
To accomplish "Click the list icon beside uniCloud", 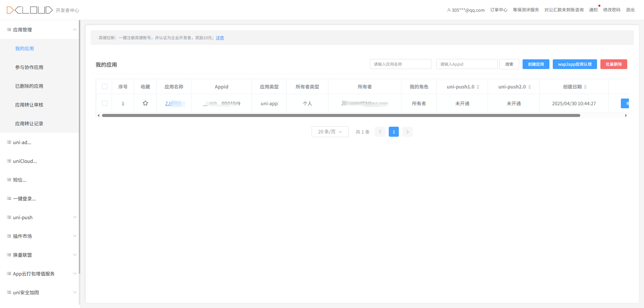I will (9, 161).
